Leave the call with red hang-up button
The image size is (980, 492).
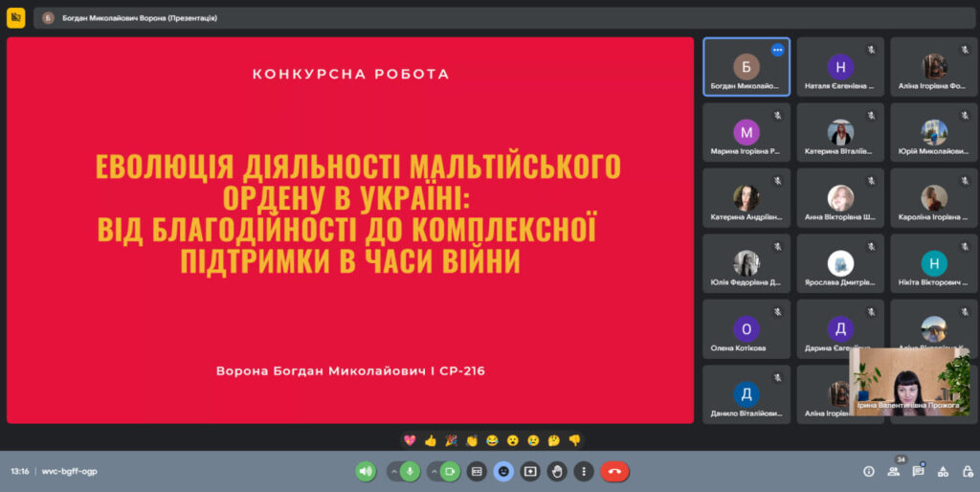click(614, 471)
